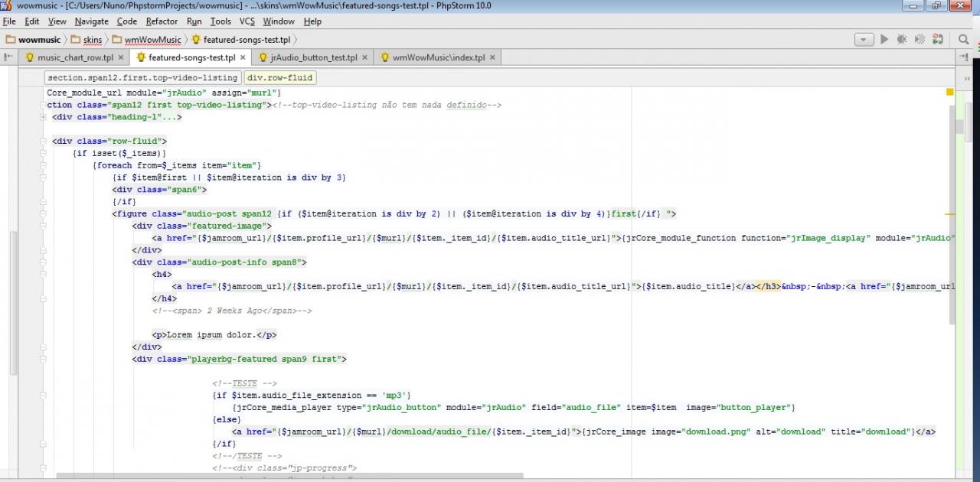Open the Tools menu
980x482 pixels.
click(220, 21)
